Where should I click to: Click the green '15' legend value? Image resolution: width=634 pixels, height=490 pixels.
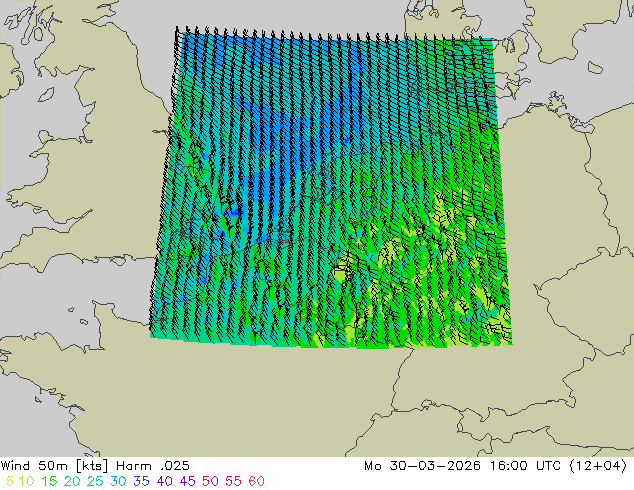[x=49, y=481]
